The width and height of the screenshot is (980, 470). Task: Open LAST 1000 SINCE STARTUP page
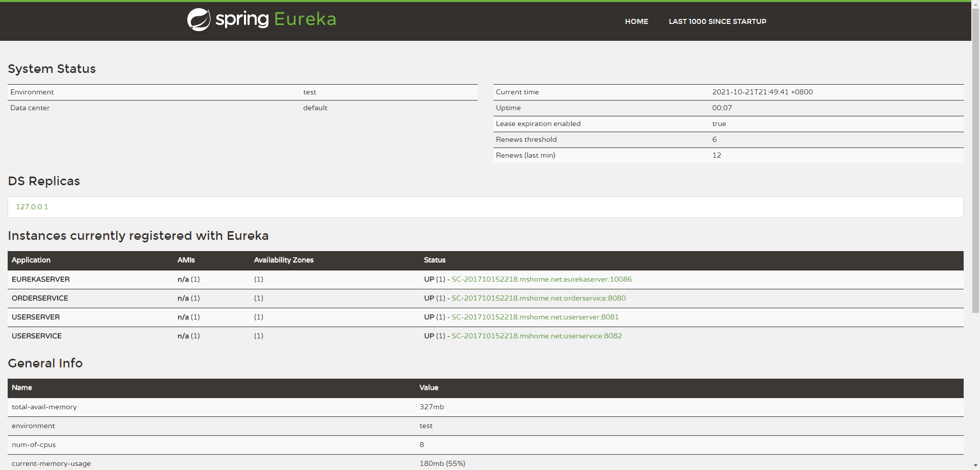pos(717,21)
